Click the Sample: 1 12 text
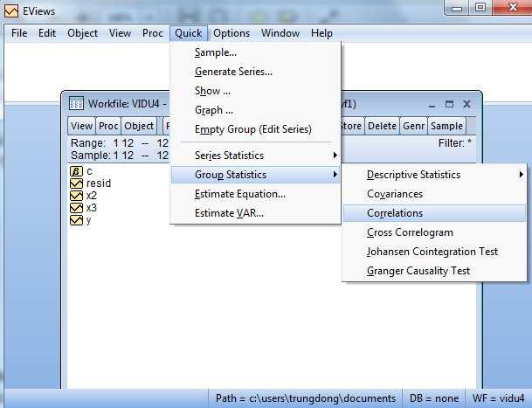 102,156
